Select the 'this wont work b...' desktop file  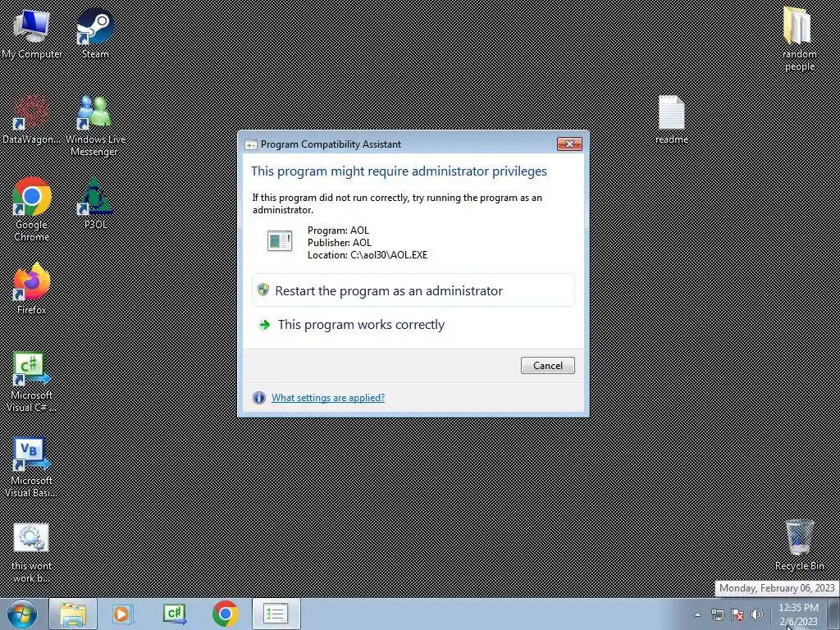pyautogui.click(x=31, y=553)
